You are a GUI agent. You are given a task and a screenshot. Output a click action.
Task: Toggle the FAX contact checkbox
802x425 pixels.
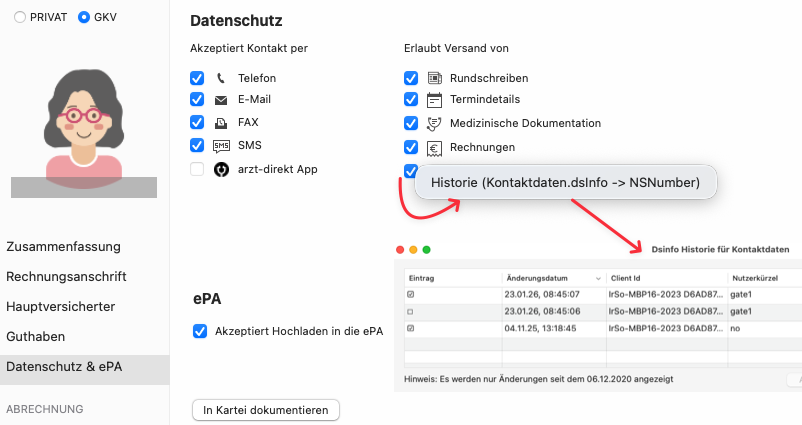point(197,122)
